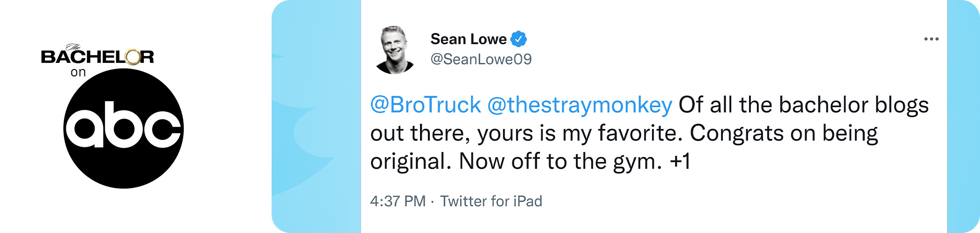The height and width of the screenshot is (233, 980).
Task: Open the three-dots tweet options menu
Action: click(931, 39)
